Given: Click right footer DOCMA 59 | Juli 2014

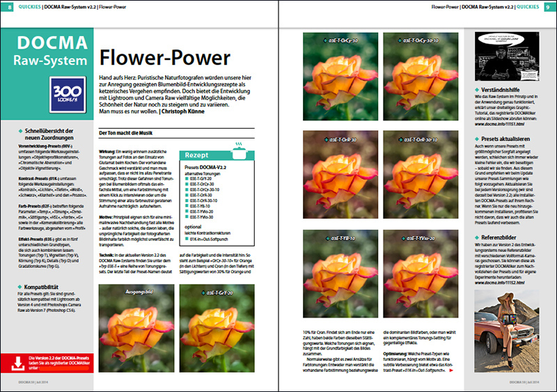Looking at the screenshot, I should (524, 382).
